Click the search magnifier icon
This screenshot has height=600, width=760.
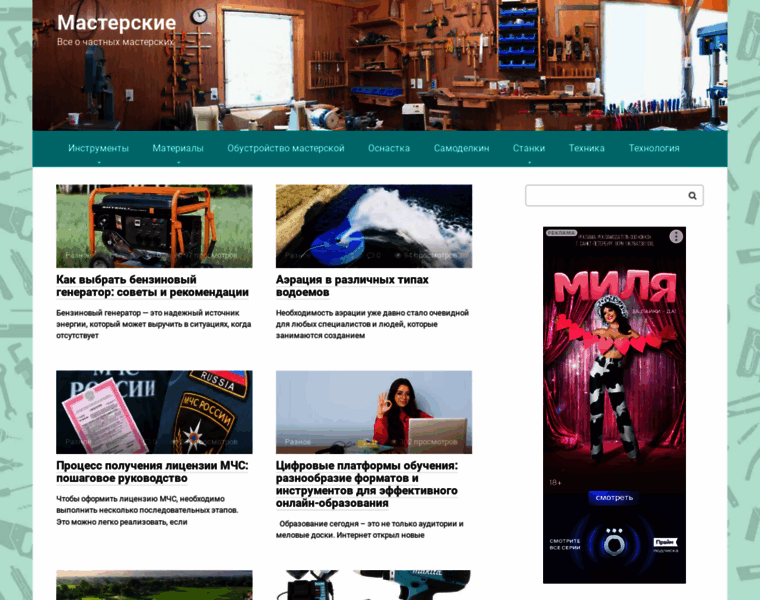click(692, 195)
